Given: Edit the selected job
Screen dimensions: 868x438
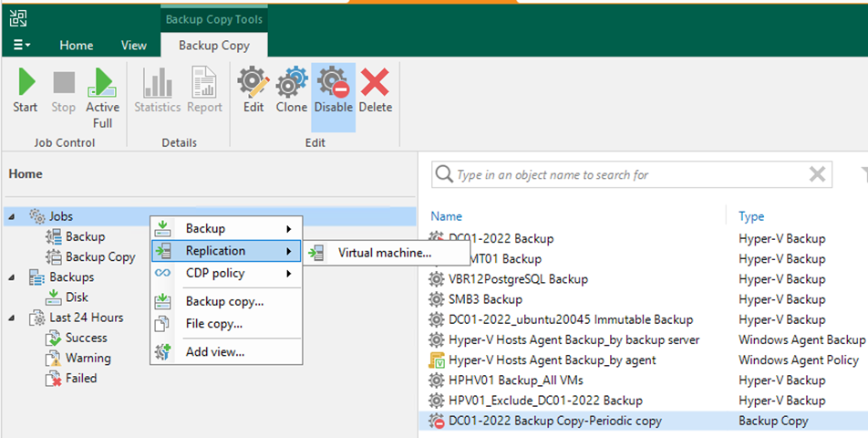Looking at the screenshot, I should [253, 92].
